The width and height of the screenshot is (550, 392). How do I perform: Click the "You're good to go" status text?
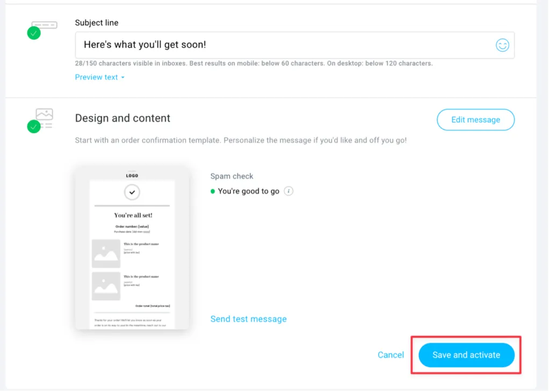pyautogui.click(x=249, y=192)
